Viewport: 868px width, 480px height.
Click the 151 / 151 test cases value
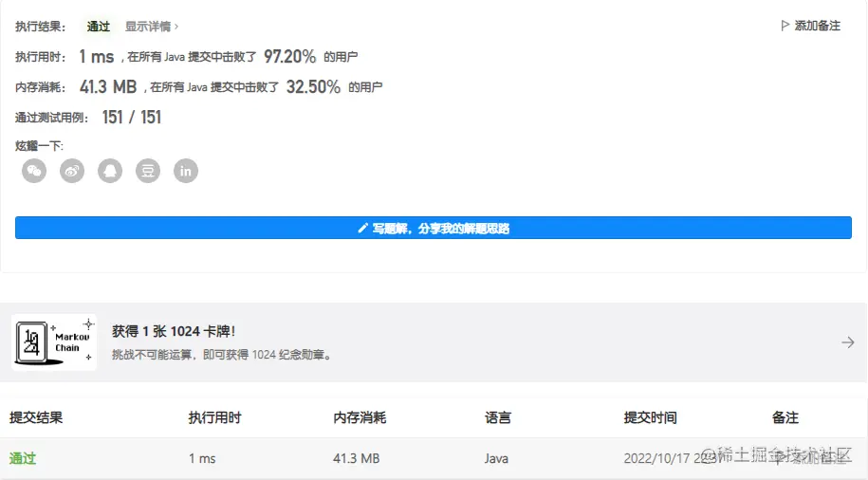pos(132,118)
